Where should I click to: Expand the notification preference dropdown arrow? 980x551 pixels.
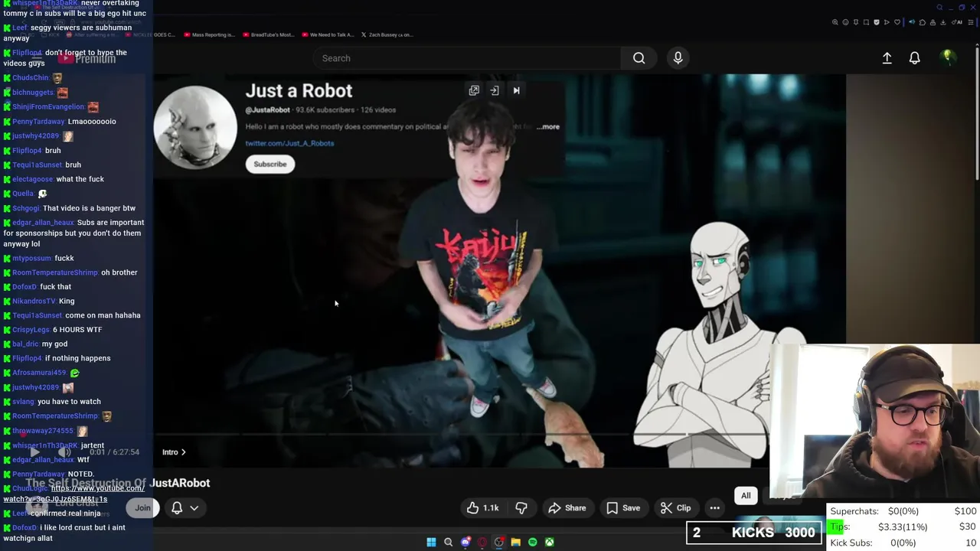194,508
